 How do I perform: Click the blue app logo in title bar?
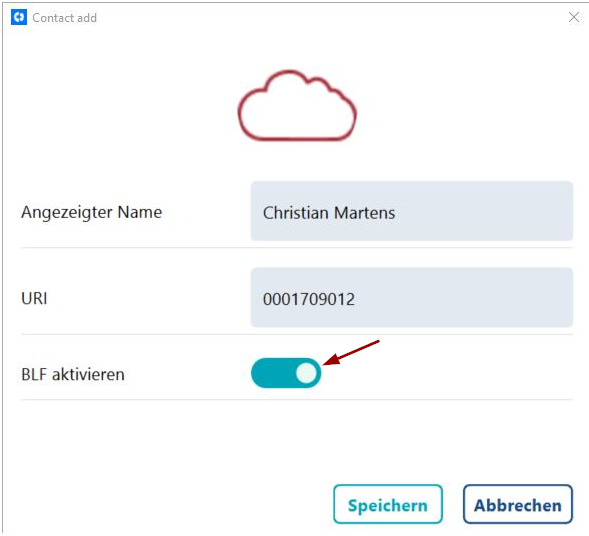click(19, 17)
